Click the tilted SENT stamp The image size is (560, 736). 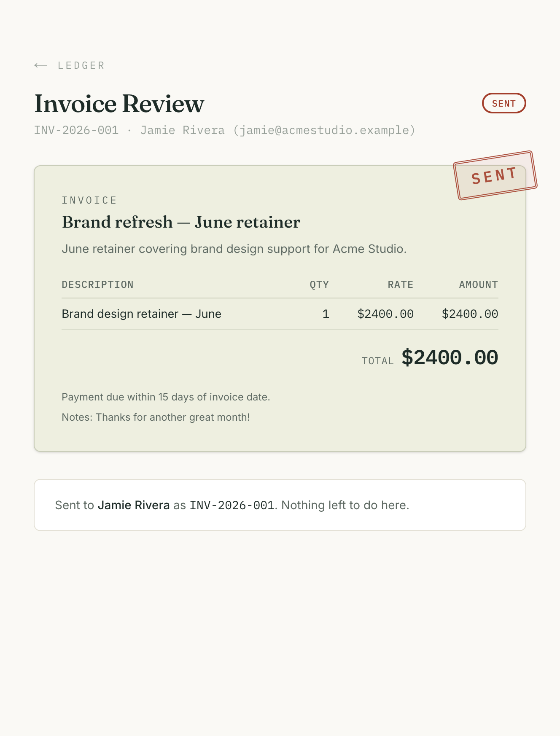(x=495, y=175)
